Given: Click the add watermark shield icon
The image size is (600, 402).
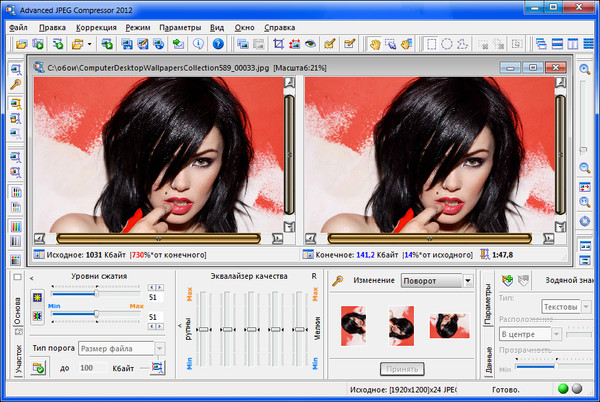Looking at the screenshot, I should click(507, 281).
